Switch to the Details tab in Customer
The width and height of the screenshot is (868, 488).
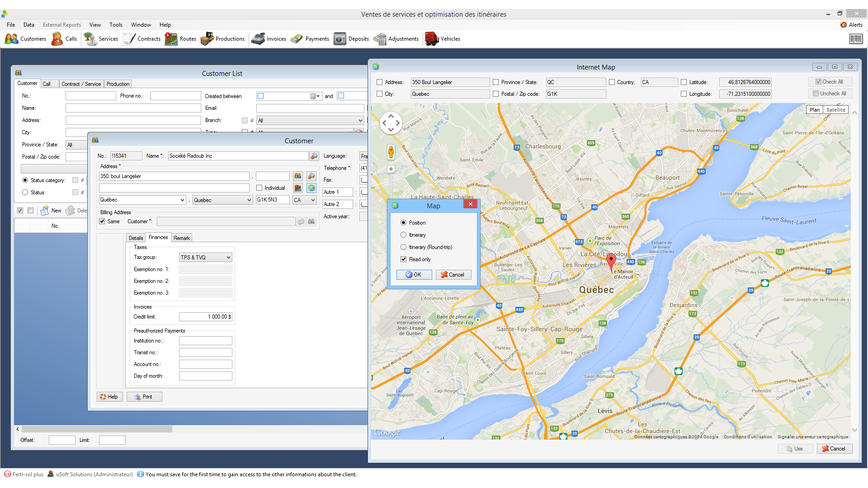[136, 238]
